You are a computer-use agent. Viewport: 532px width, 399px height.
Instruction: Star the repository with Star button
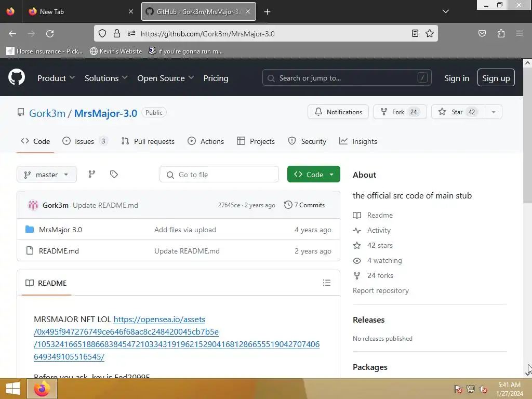tap(458, 112)
